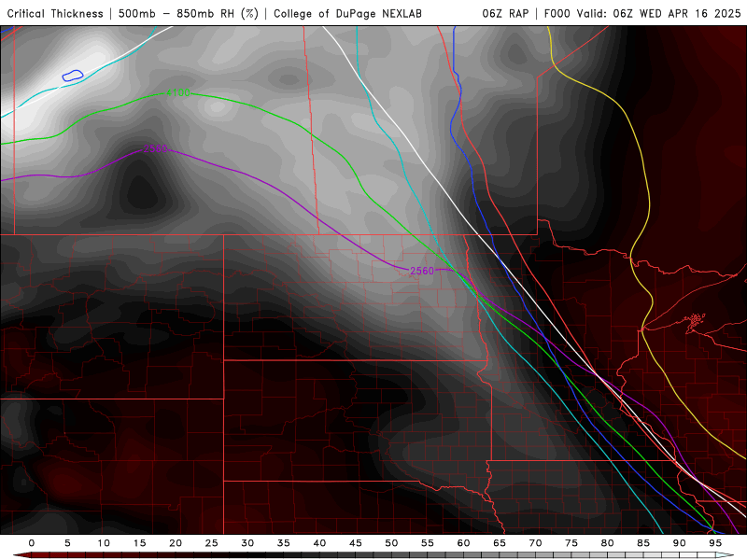Click the "90" value on the color scale
The width and height of the screenshot is (747, 560).
point(679,543)
